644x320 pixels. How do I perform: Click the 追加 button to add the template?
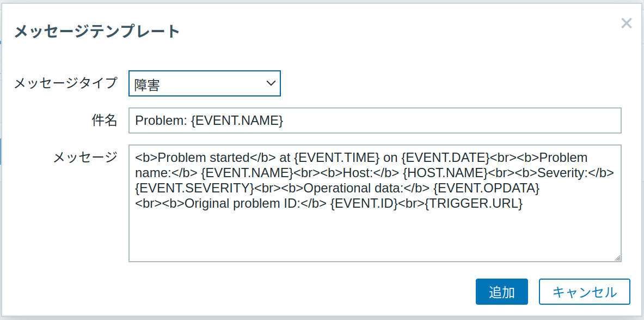pos(501,292)
